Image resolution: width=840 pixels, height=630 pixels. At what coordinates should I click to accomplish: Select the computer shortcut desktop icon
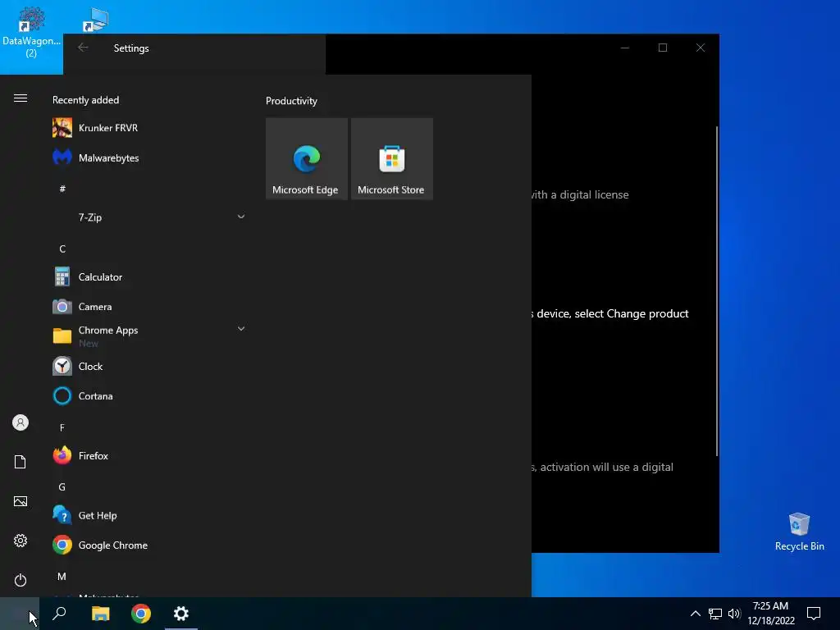[96, 20]
